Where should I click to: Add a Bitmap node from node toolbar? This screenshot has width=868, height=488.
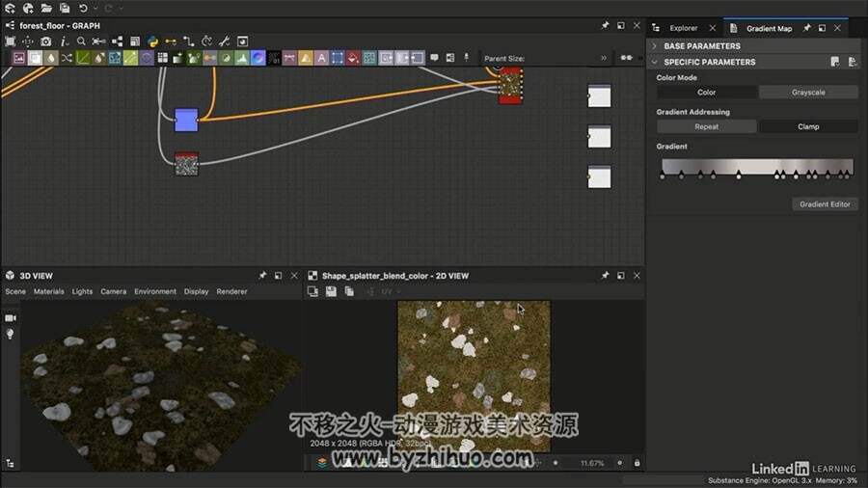[x=19, y=58]
